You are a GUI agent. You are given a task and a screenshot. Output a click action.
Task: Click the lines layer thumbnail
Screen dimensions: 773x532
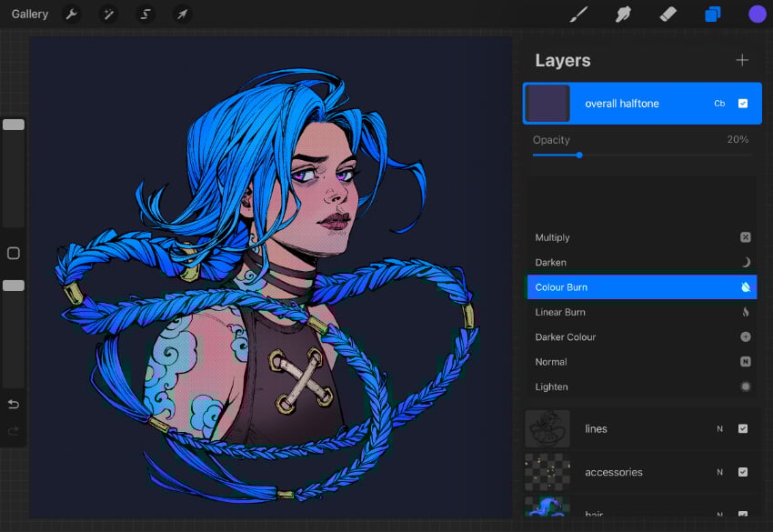[547, 428]
